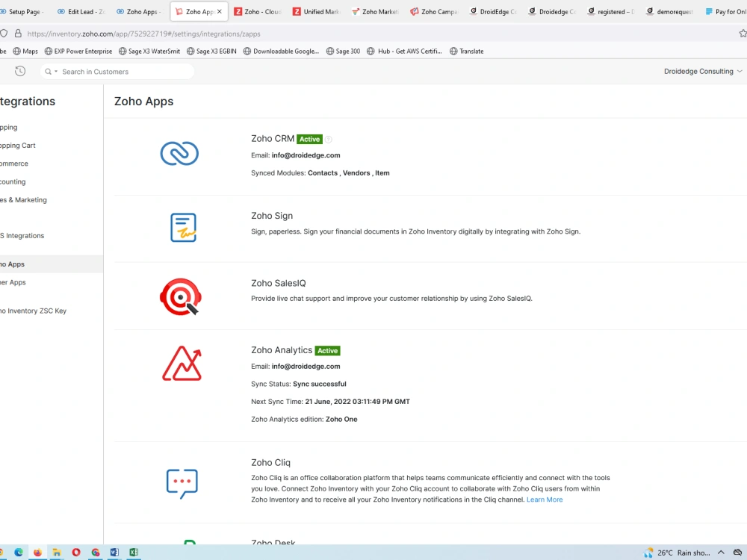Viewport: 747px width, 560px height.
Task: Click the Zoho CRM heading
Action: tap(273, 139)
